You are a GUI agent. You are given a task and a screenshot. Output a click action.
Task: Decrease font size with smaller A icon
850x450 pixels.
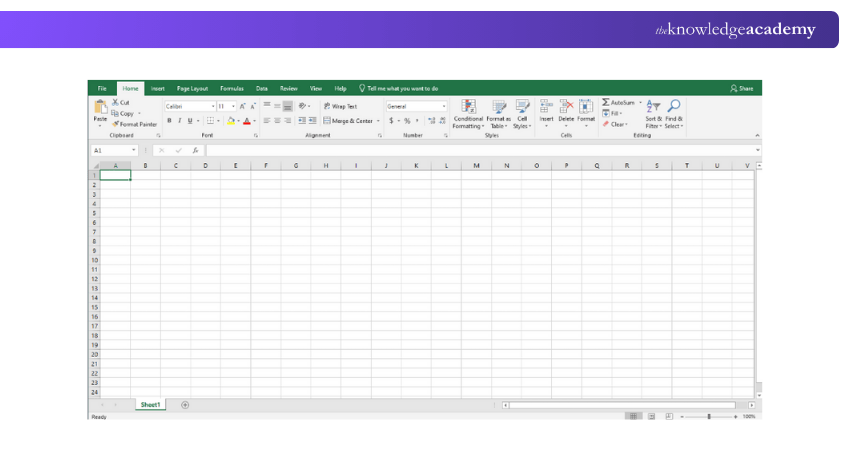[x=253, y=106]
